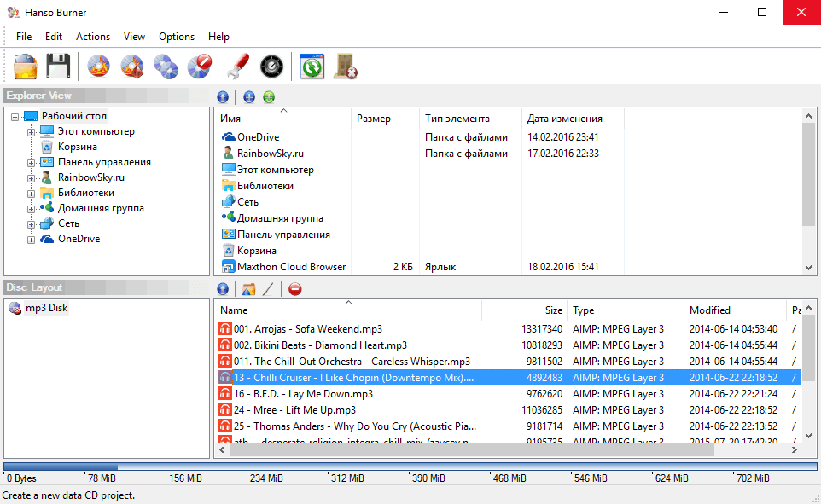The image size is (821, 504).
Task: Sort explorer list by Дата изменения column
Action: (573, 119)
